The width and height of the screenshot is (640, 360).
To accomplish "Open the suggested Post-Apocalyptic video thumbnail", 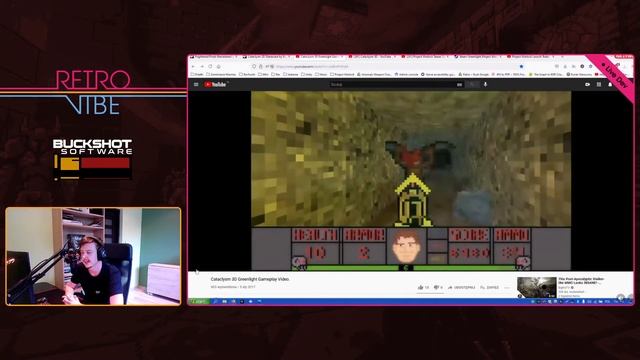I will coord(536,287).
